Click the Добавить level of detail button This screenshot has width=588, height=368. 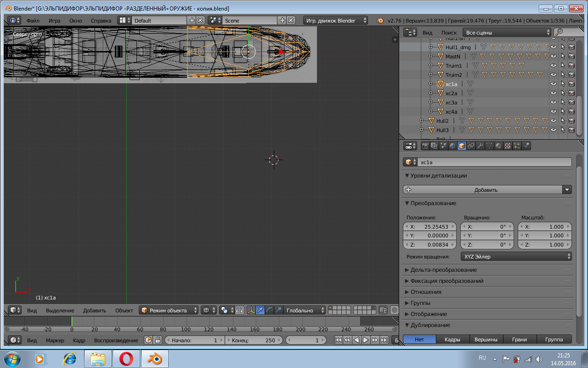coord(486,190)
